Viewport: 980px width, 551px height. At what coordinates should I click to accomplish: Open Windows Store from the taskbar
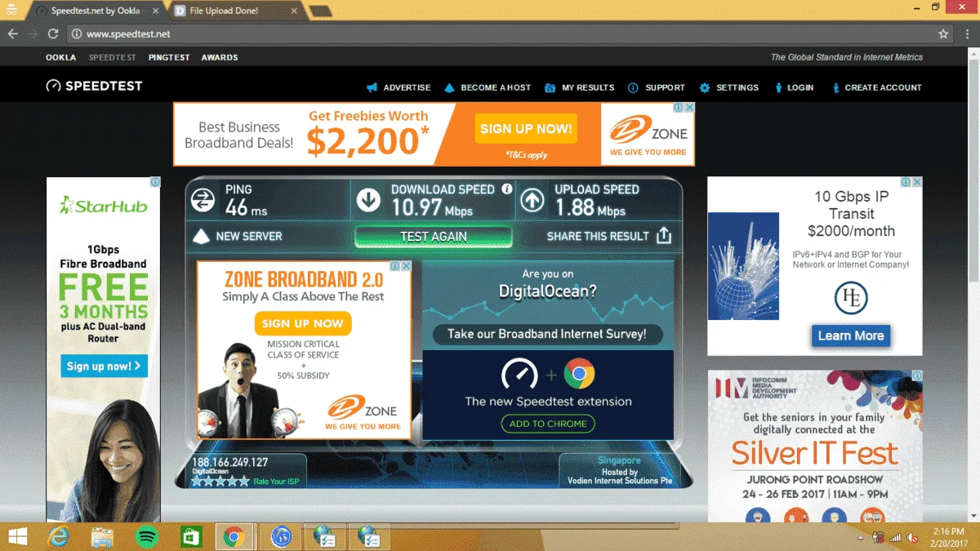pyautogui.click(x=191, y=536)
